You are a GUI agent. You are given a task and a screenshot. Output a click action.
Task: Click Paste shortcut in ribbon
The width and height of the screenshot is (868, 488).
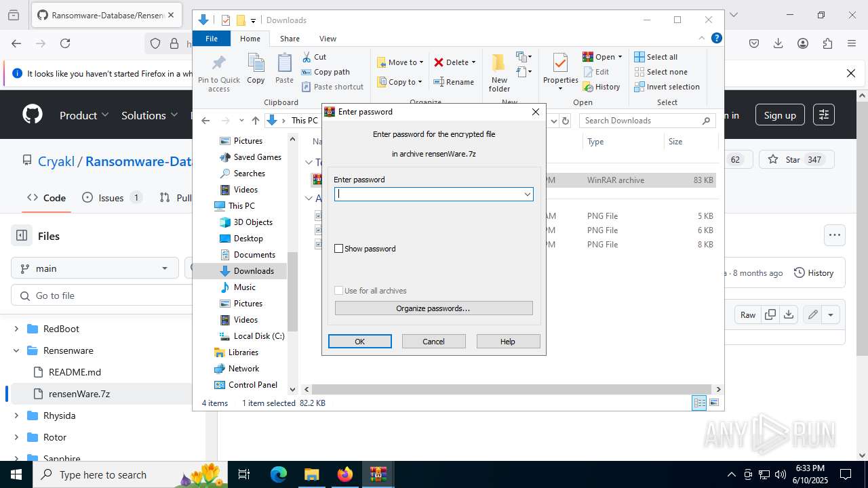(x=332, y=87)
